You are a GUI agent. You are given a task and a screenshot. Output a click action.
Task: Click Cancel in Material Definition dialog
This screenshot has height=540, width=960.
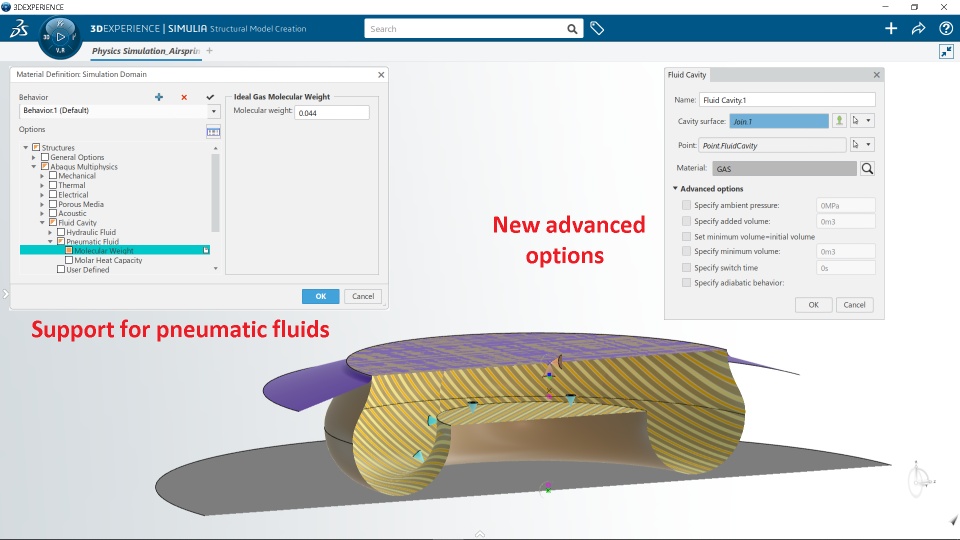[x=363, y=296]
